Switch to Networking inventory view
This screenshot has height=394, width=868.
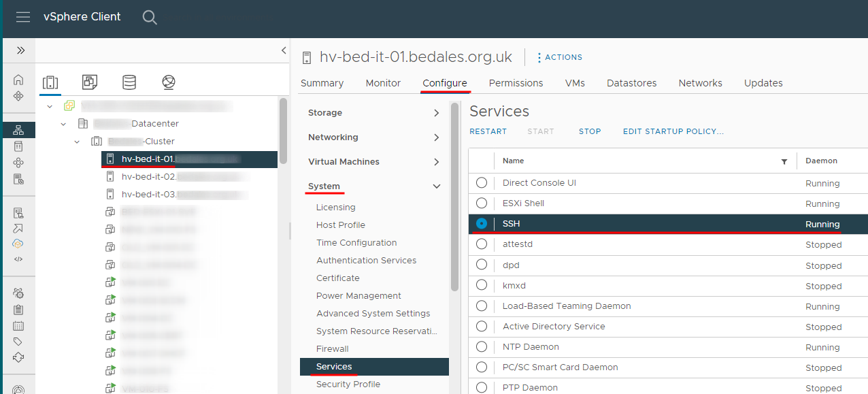coord(169,82)
